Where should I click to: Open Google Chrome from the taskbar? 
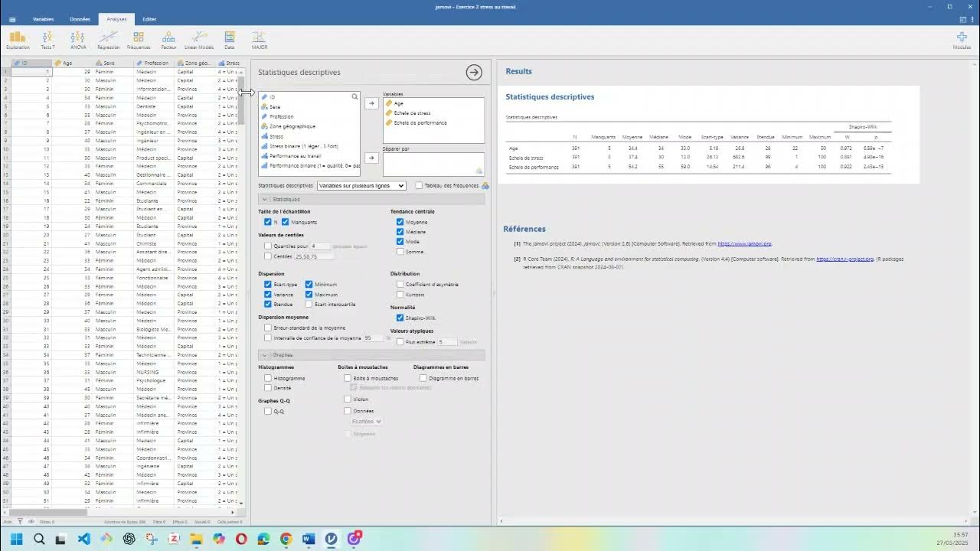click(x=286, y=539)
